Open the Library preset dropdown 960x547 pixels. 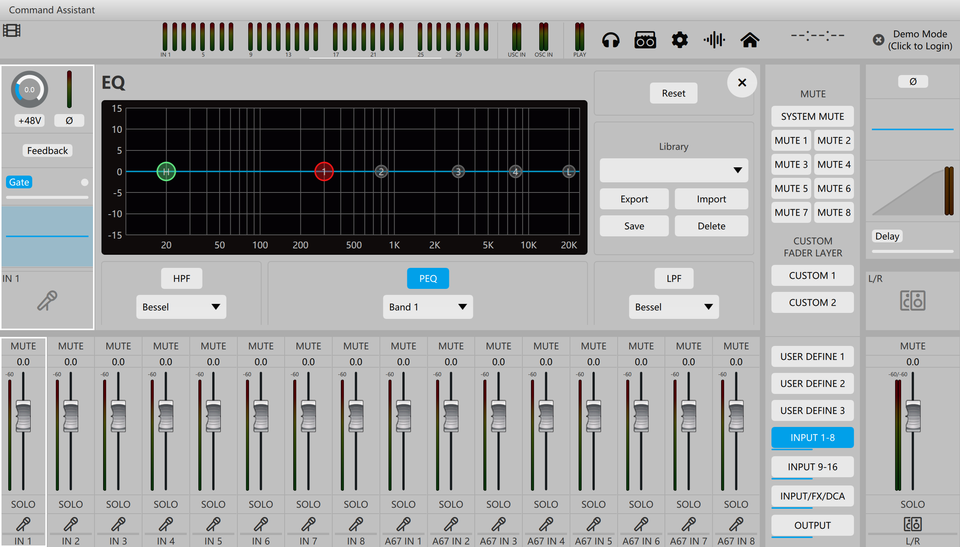click(673, 170)
